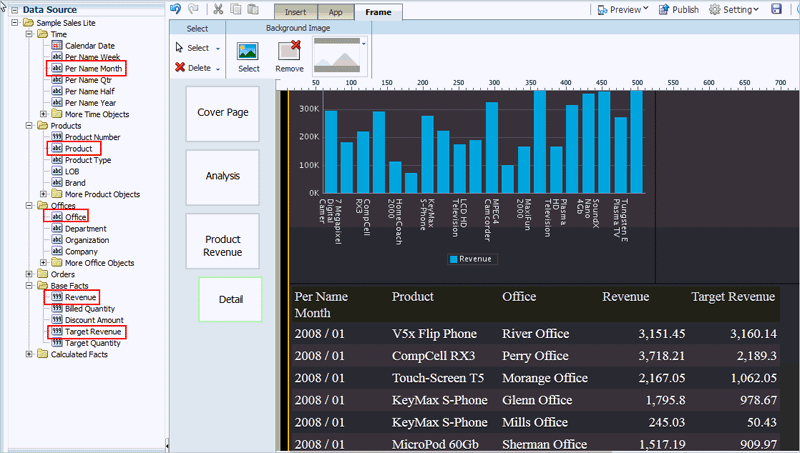This screenshot has width=800, height=453.
Task: Click the Undo icon in toolbar
Action: [177, 9]
